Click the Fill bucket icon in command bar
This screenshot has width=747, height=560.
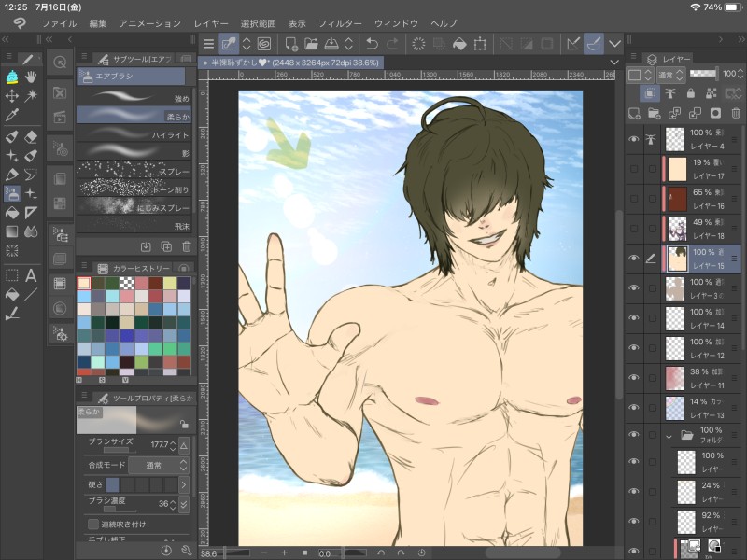tap(459, 44)
